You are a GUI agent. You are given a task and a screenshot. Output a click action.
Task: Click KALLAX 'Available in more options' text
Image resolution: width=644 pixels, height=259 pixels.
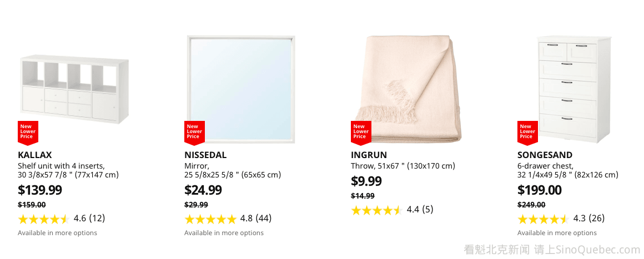(x=57, y=233)
